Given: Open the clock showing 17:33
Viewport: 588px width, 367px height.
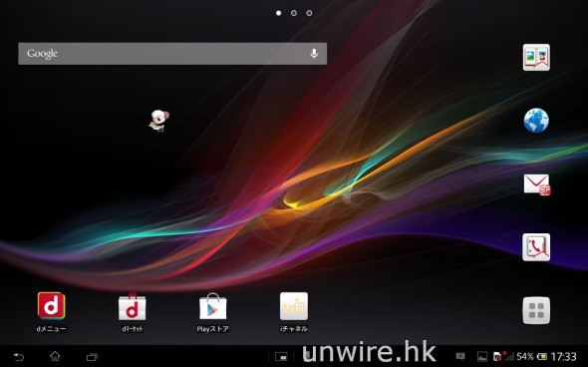Looking at the screenshot, I should [564, 356].
